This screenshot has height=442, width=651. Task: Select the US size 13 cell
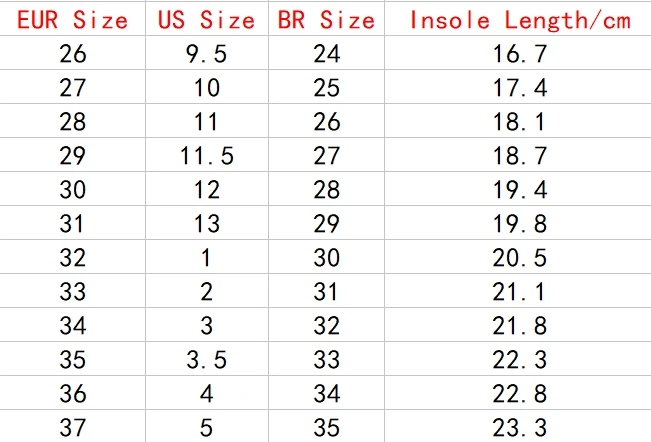coord(207,223)
